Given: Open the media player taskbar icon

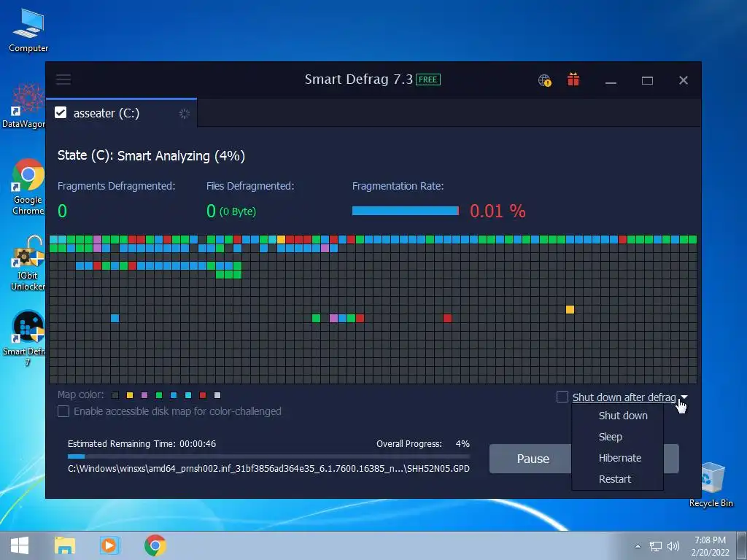Looking at the screenshot, I should pos(109,545).
